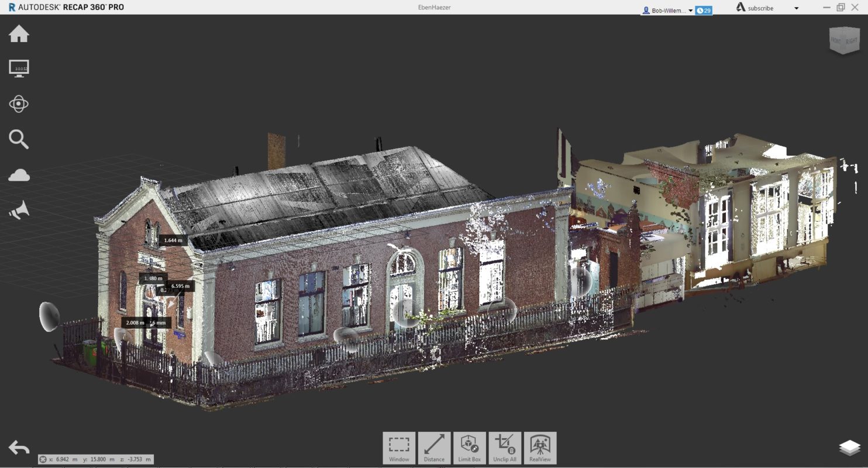
Task: Open the magnifying glass search tool
Action: pyautogui.click(x=19, y=140)
